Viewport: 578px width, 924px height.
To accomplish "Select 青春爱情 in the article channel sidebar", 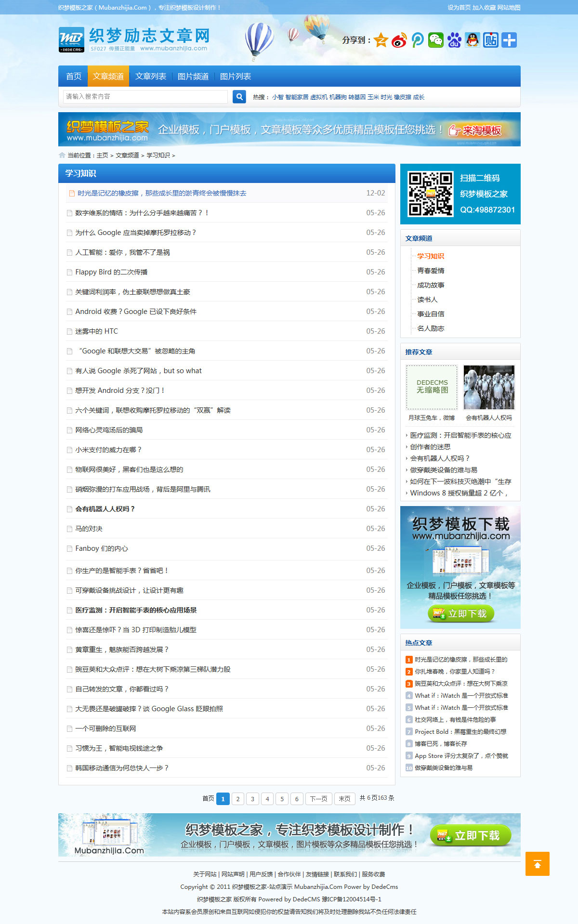I will click(431, 271).
